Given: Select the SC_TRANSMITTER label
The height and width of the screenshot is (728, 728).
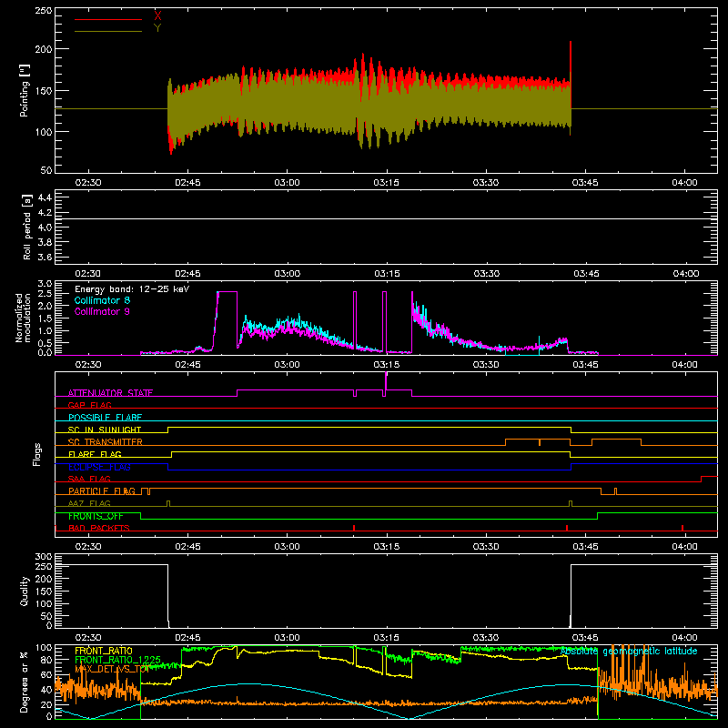Looking at the screenshot, I should (106, 442).
